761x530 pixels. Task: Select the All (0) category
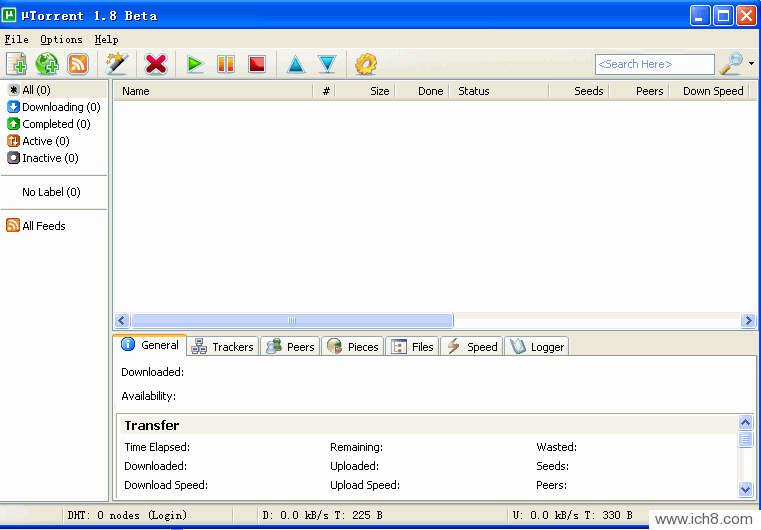point(29,90)
